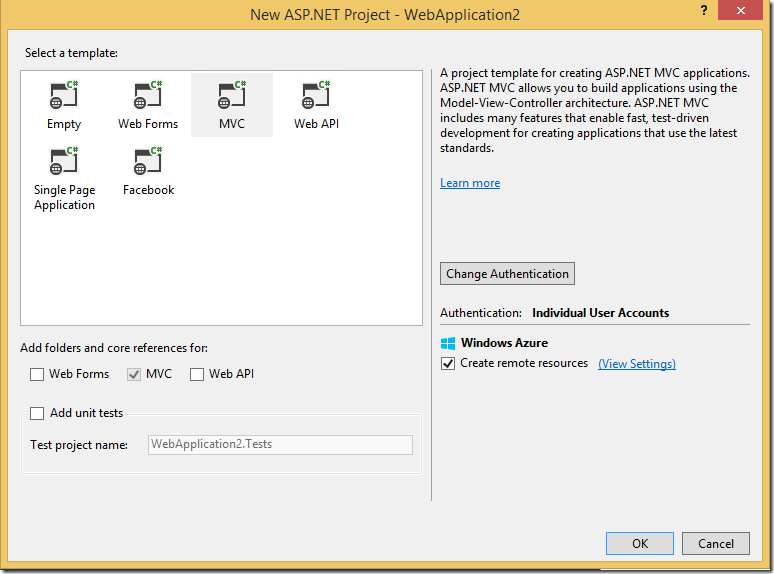
Task: Click the Select a template label
Action: [72, 53]
